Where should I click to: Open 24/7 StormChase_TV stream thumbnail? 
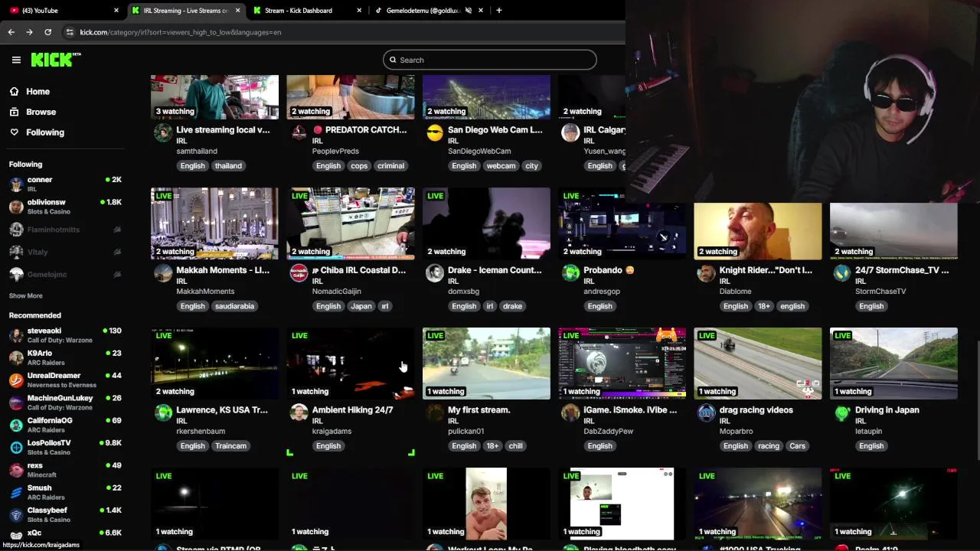coord(893,231)
